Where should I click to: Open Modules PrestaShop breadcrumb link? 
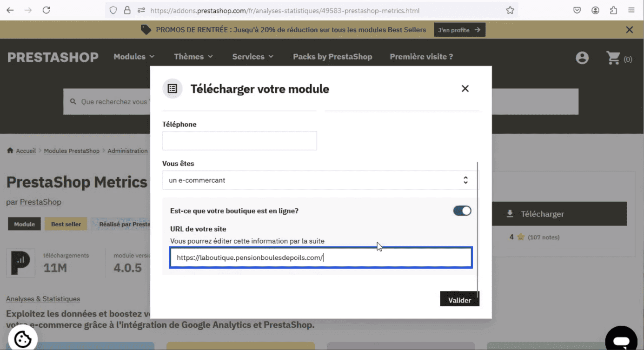coord(72,151)
